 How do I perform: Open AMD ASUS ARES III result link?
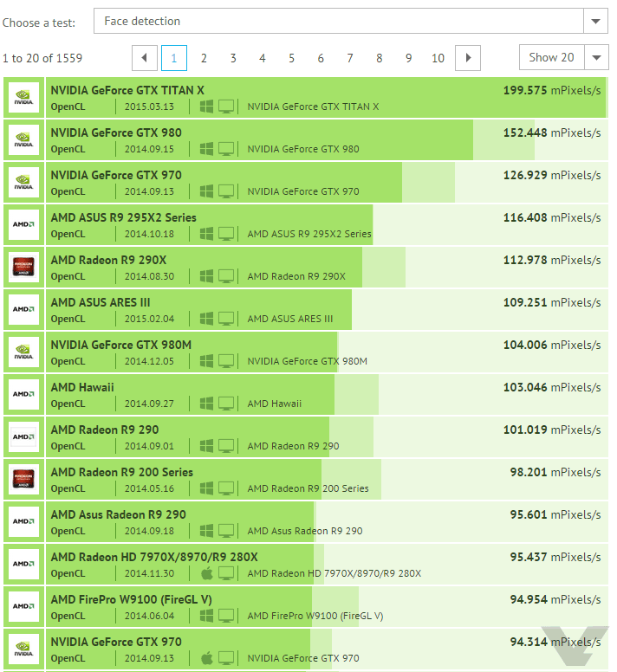pos(101,302)
